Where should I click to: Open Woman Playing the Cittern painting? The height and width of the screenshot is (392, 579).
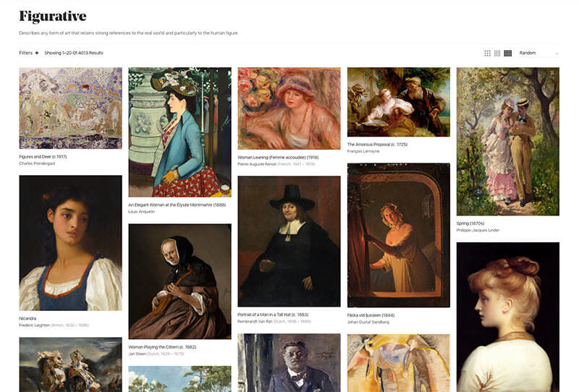click(x=179, y=281)
